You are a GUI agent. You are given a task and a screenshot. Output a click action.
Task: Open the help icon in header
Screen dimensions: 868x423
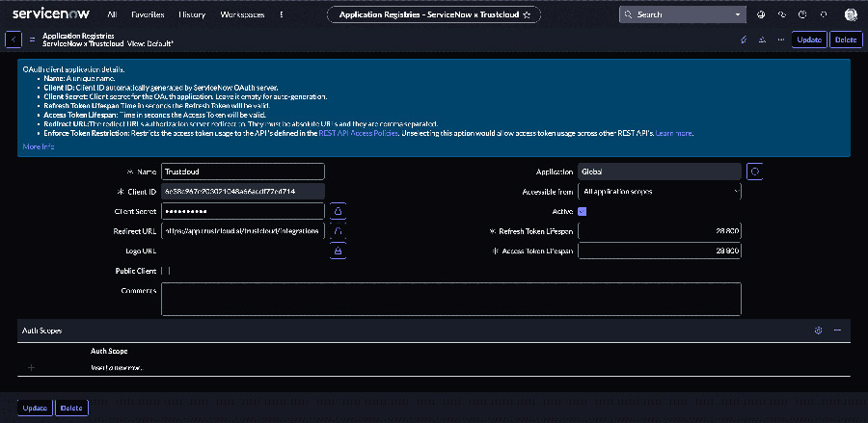point(802,14)
